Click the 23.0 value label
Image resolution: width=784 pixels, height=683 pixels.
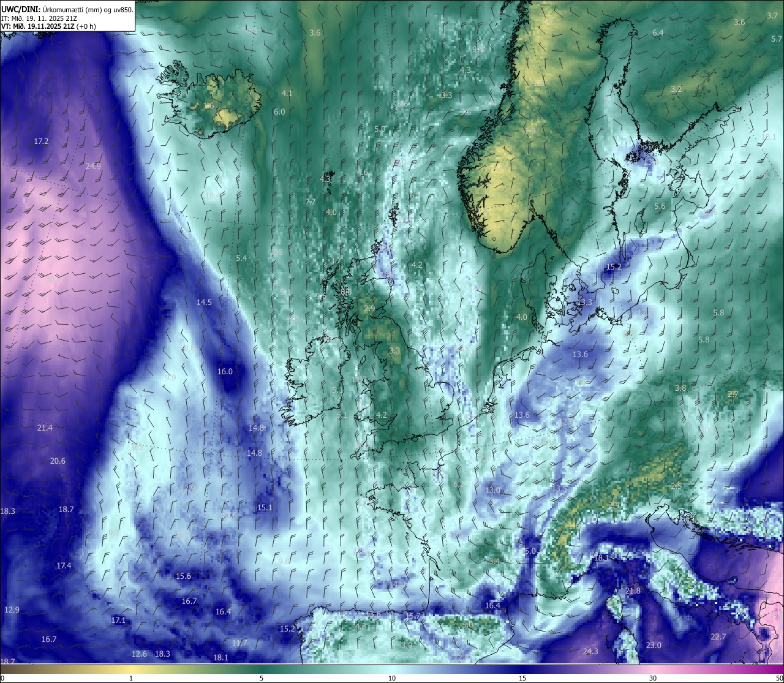[x=654, y=645]
